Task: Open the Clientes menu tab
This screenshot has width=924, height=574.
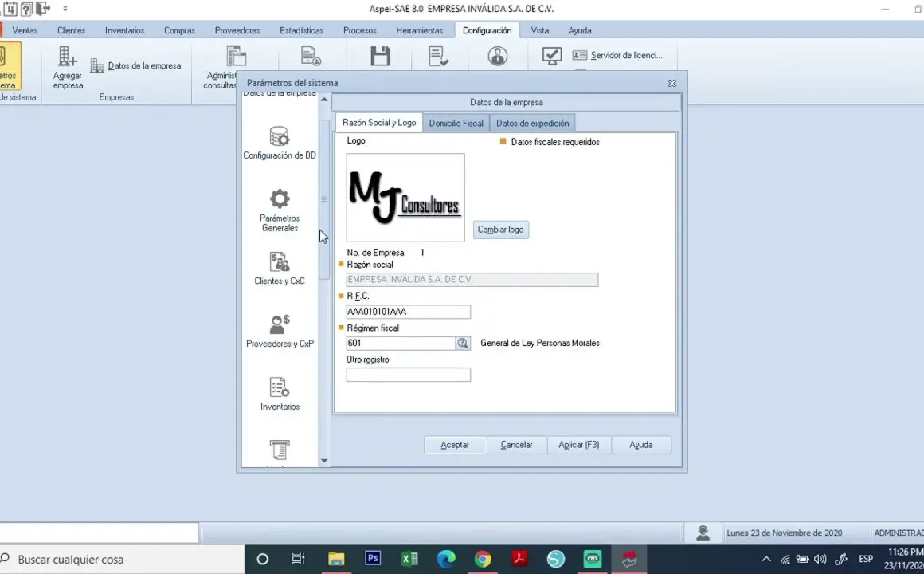Action: click(x=72, y=30)
